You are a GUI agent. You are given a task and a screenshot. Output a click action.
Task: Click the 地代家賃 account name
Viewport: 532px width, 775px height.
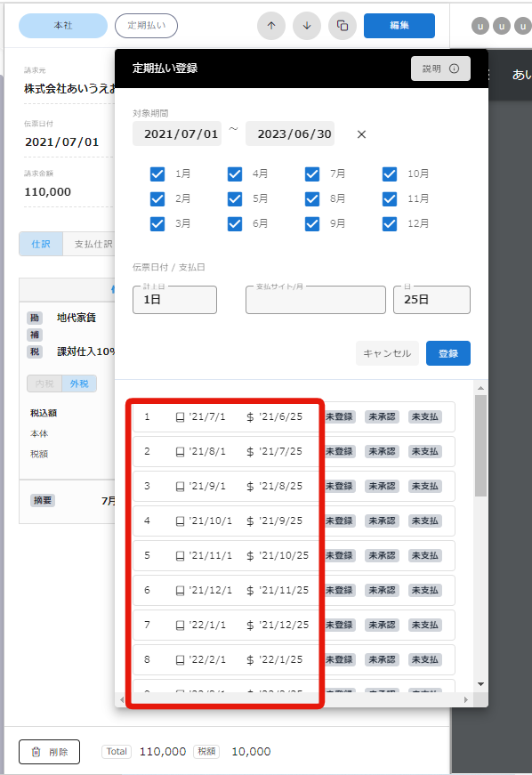point(77,318)
